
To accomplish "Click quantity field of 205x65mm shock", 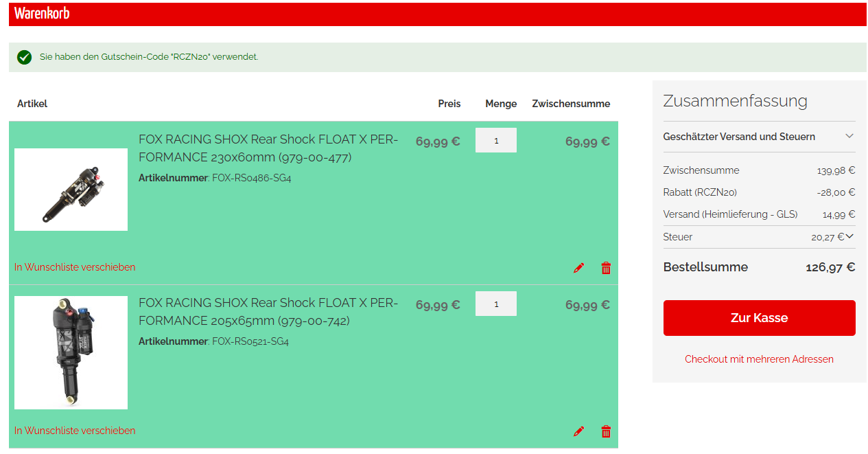I will (x=495, y=304).
